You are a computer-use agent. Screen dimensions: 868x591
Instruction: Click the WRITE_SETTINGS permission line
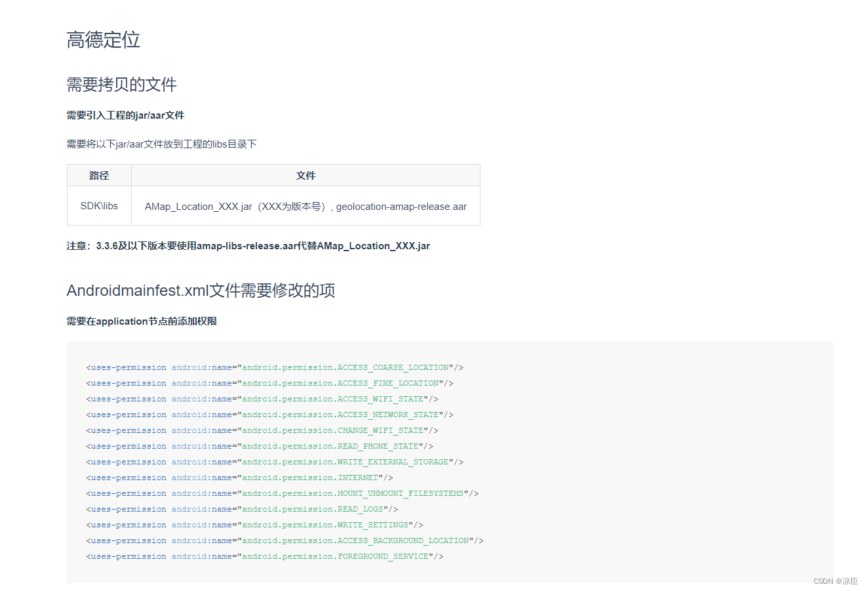tap(254, 525)
